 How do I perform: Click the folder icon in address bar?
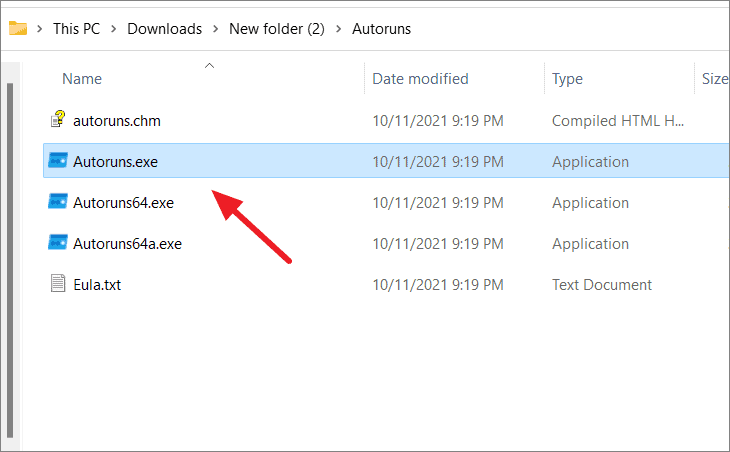(18, 28)
